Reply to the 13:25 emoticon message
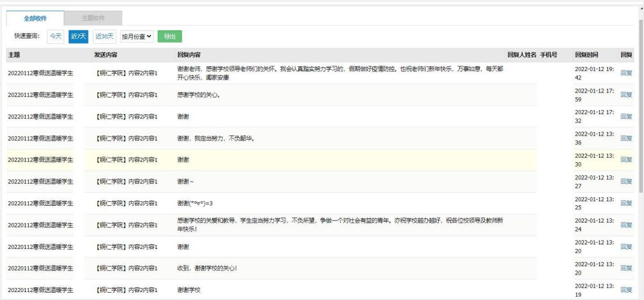644x300 pixels. click(626, 203)
